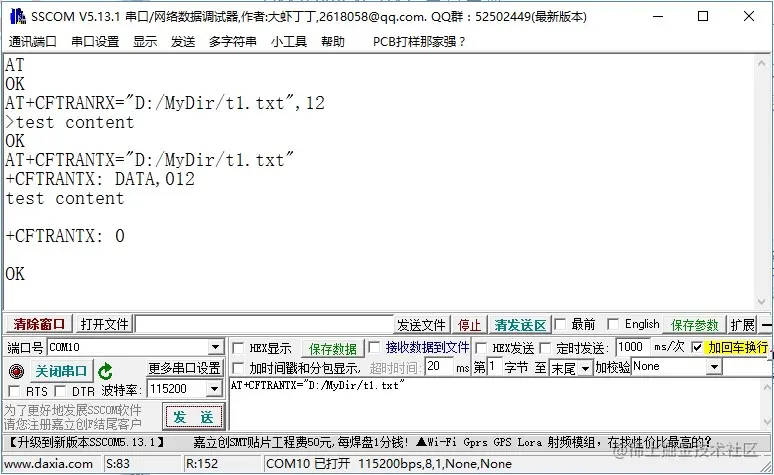Click the 超时时间 20 ms field

(438, 367)
